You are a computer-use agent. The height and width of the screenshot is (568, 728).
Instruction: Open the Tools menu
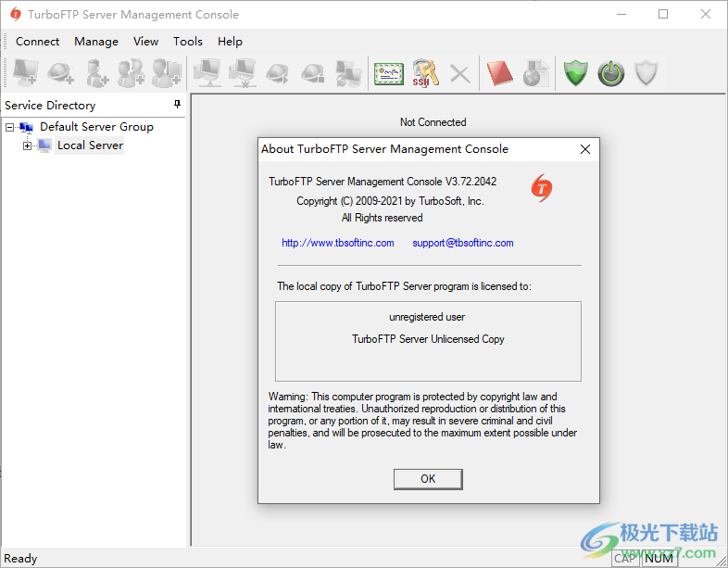pyautogui.click(x=188, y=42)
